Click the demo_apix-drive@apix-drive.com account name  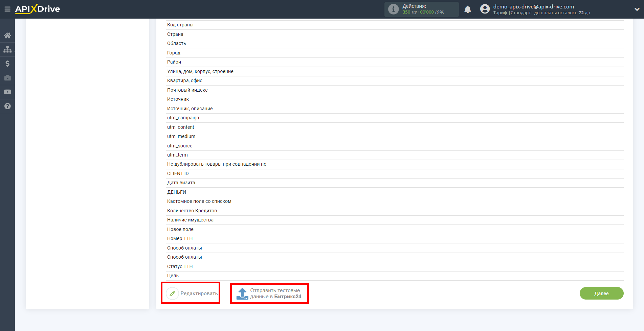tap(533, 6)
